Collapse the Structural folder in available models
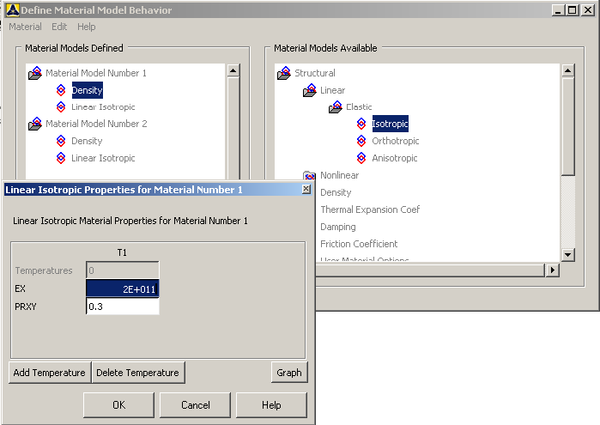600x425 pixels. point(284,73)
